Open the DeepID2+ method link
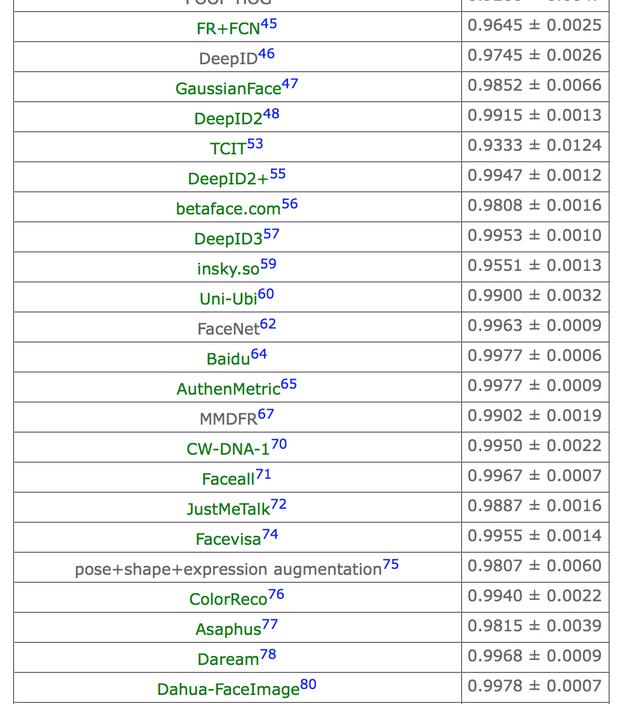 coord(227,179)
